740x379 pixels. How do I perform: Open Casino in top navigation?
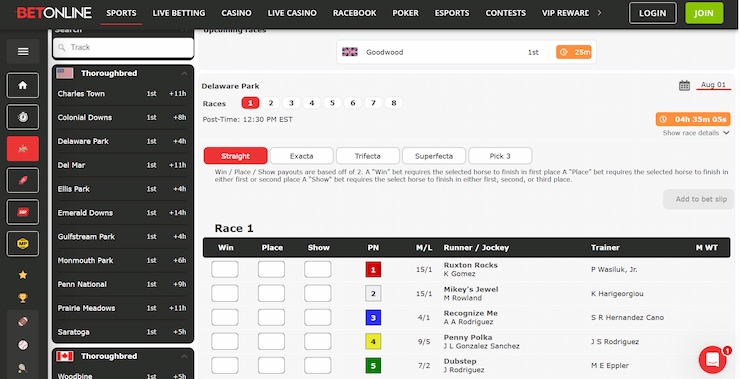pos(236,13)
